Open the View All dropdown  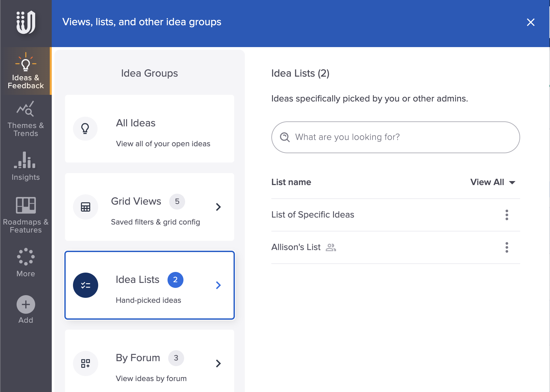coord(493,182)
